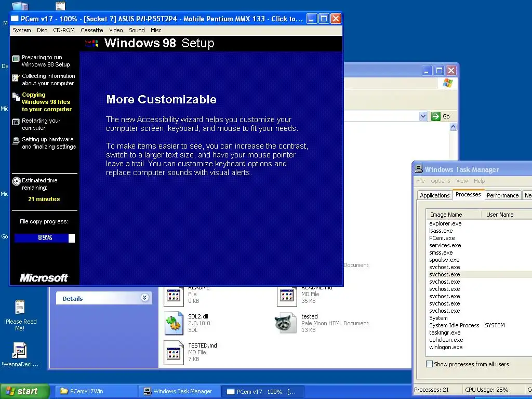Select explorer.exe in process list
This screenshot has width=532, height=399.
pos(445,223)
